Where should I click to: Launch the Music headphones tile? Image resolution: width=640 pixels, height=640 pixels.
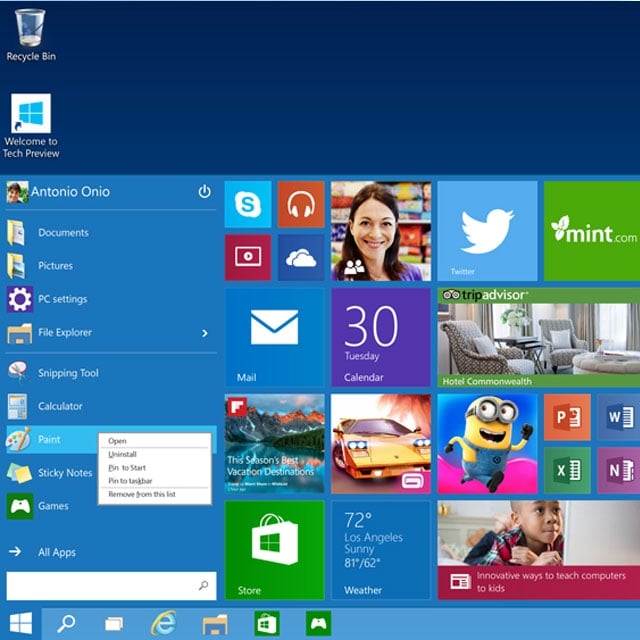tap(300, 205)
